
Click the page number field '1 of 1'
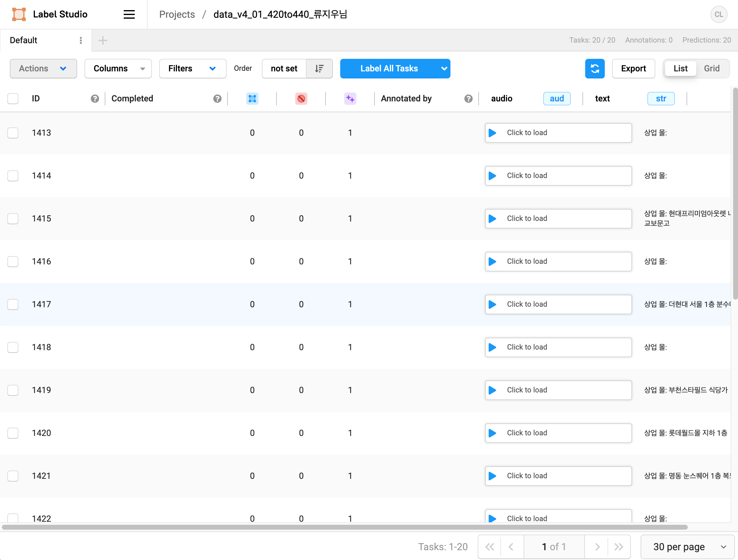tap(554, 547)
